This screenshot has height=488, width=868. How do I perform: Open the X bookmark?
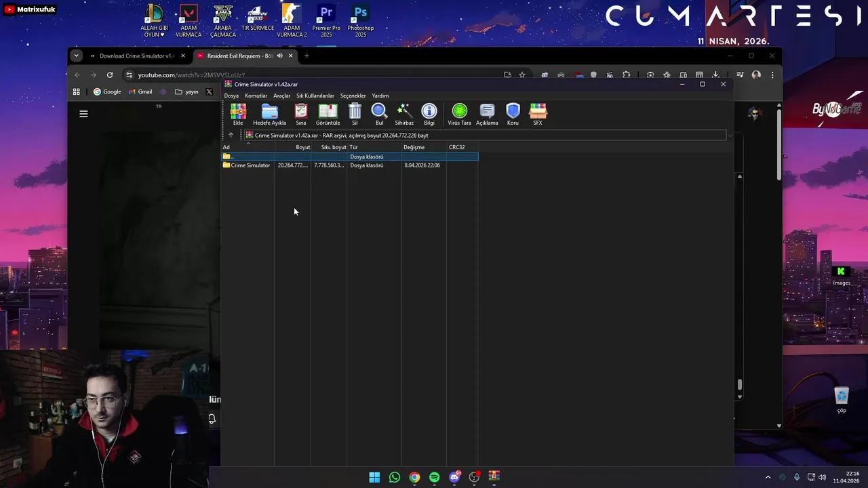[x=209, y=91]
